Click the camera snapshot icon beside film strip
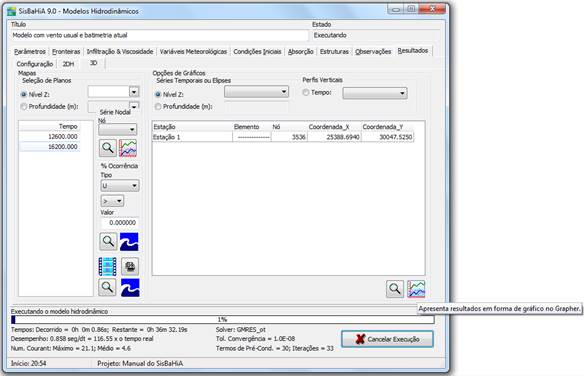Viewport: 584px width, 376px height. point(130,267)
